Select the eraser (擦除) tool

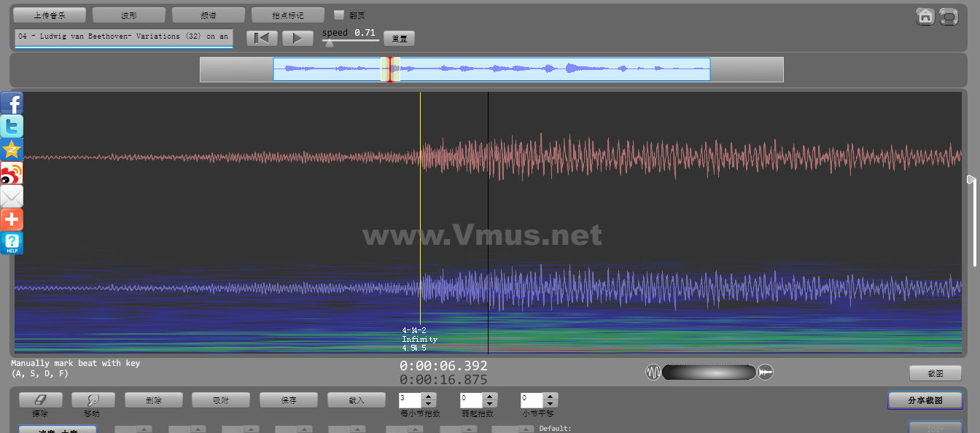[x=40, y=400]
